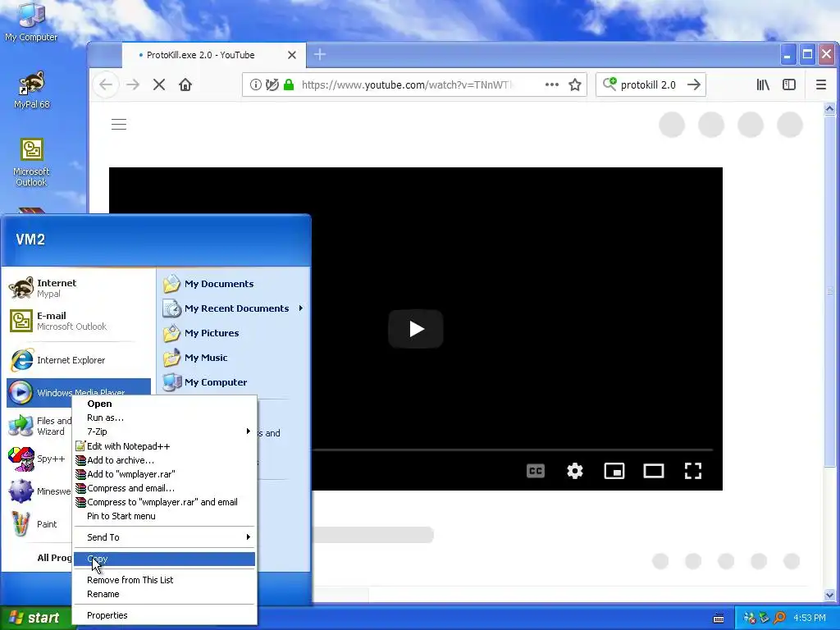Click page scrollbar up arrow

(x=829, y=109)
